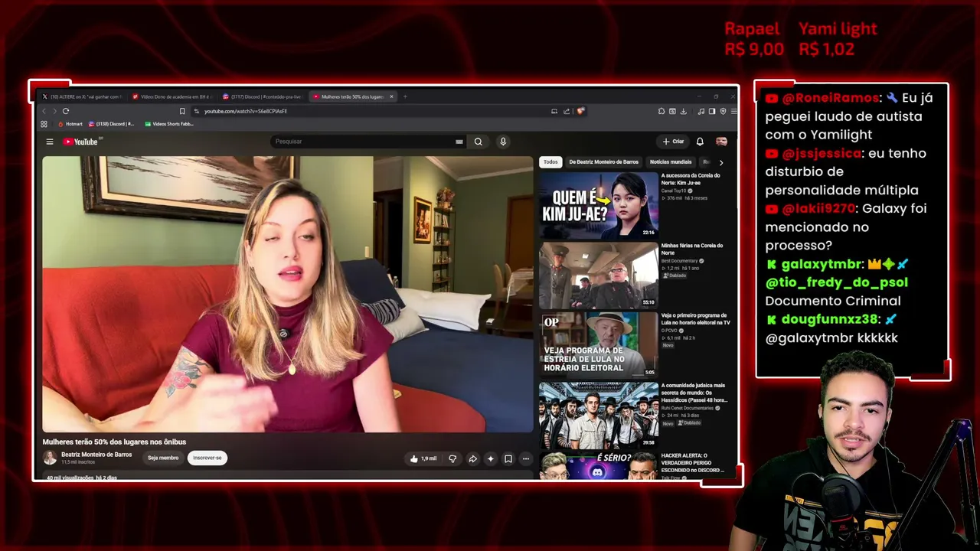Open the browser extensions puzzle icon
The height and width of the screenshot is (551, 980).
click(661, 111)
